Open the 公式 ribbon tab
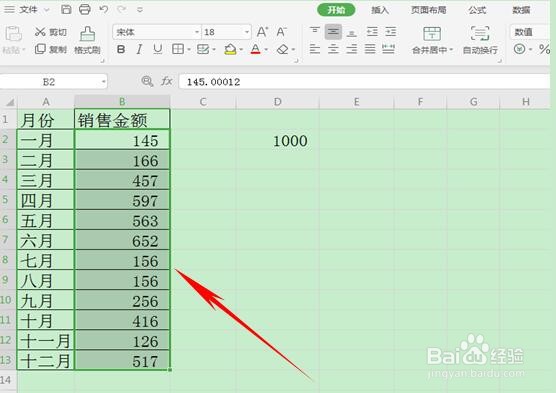The height and width of the screenshot is (393, 556). [x=477, y=10]
